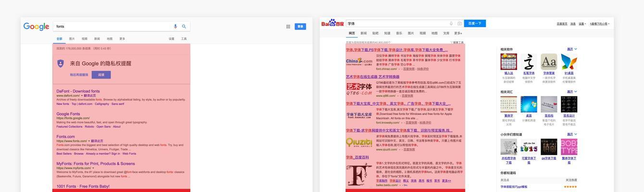Screen dimensions: 644x192
Task: Click the 稍后再提醒我 link
Action: (79, 75)
